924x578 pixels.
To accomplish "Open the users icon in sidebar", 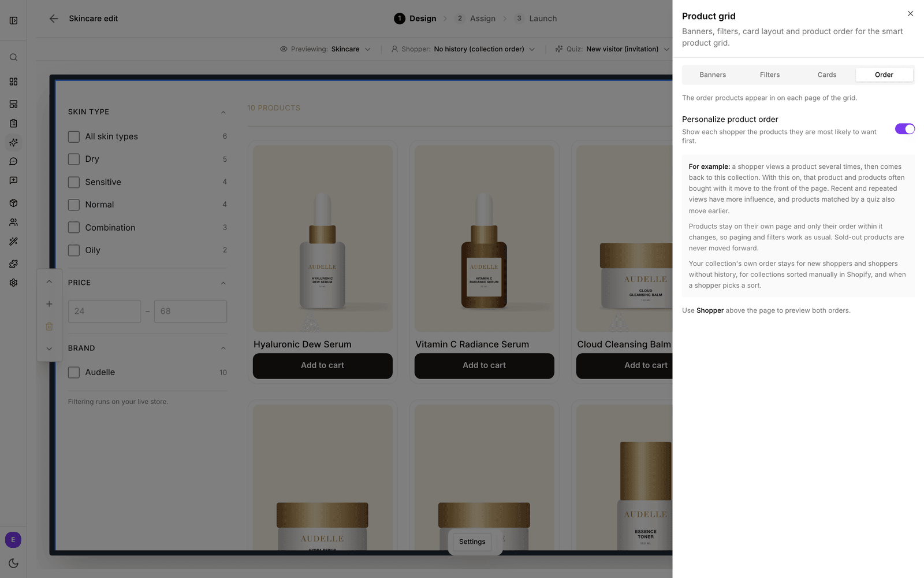I will [x=13, y=222].
